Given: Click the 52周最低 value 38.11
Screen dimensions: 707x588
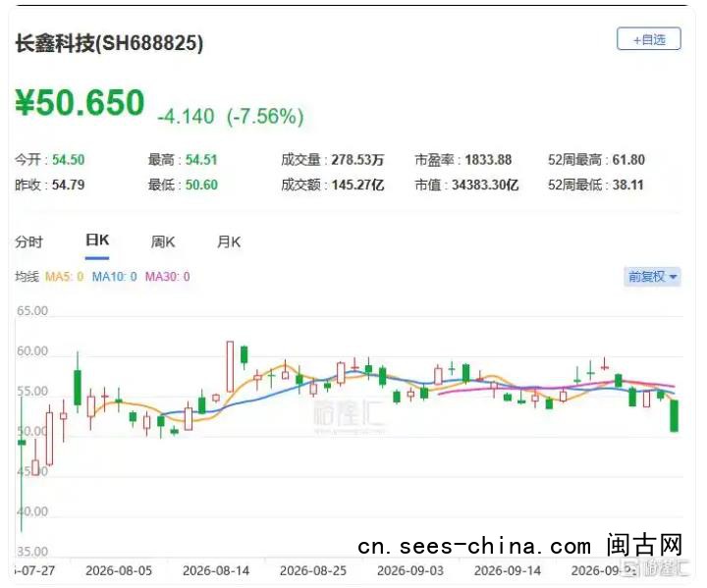Looking at the screenshot, I should 627,185.
